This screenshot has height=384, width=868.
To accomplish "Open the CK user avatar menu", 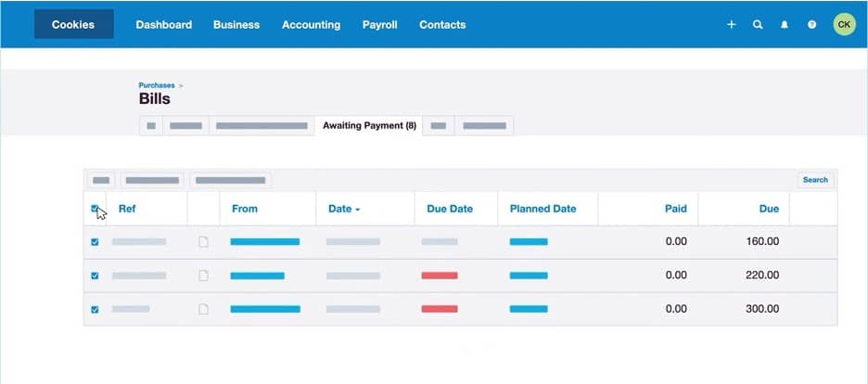I will pyautogui.click(x=844, y=25).
